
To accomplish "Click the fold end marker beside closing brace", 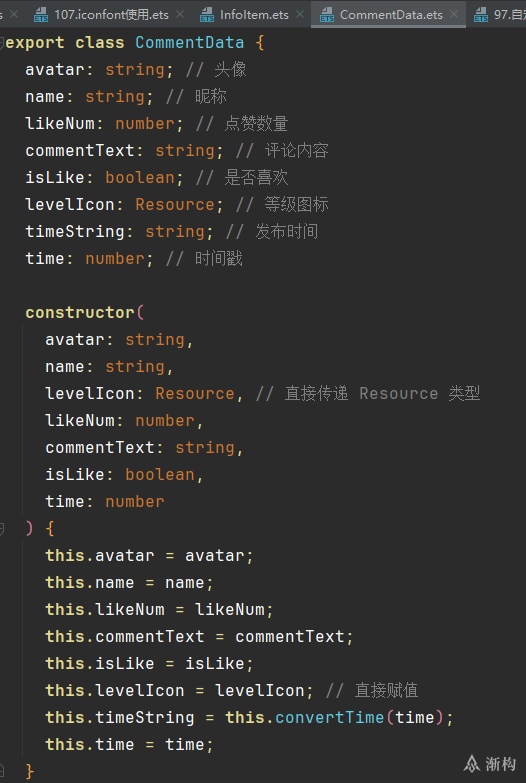I will (x=2, y=771).
